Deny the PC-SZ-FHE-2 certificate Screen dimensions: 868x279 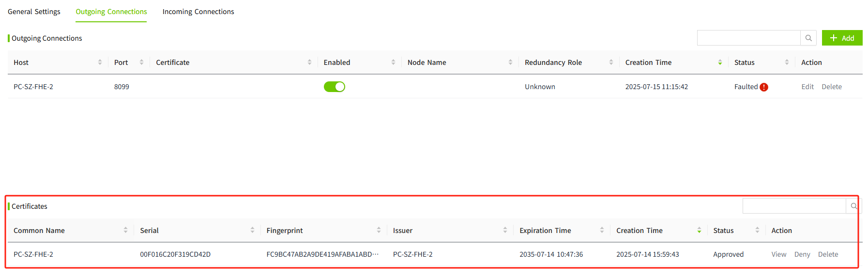click(x=802, y=254)
